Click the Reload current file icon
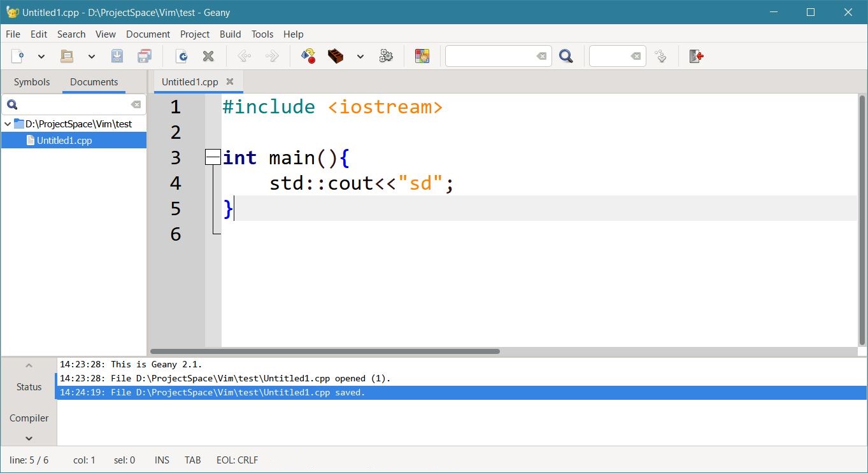This screenshot has width=868, height=473. pos(181,57)
